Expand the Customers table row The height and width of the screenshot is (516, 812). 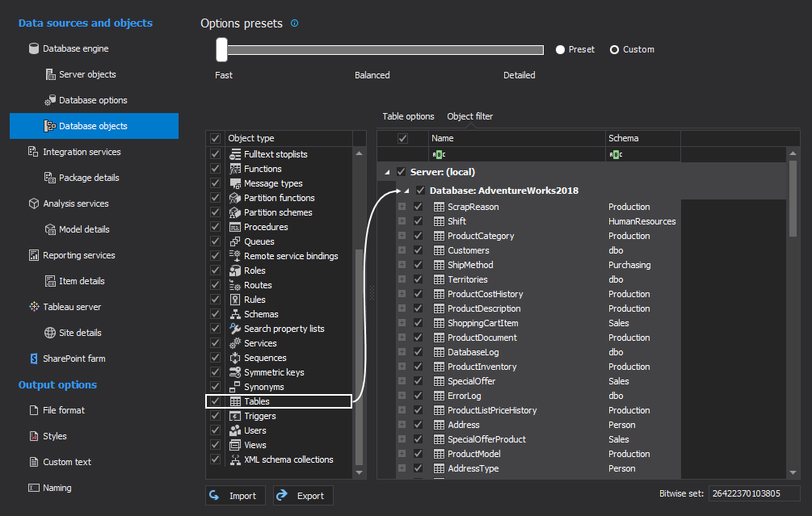pos(402,250)
